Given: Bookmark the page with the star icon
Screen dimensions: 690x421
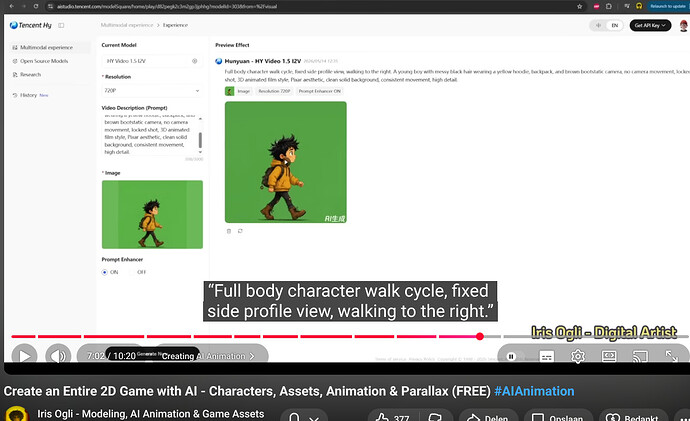Looking at the screenshot, I should (580, 6).
